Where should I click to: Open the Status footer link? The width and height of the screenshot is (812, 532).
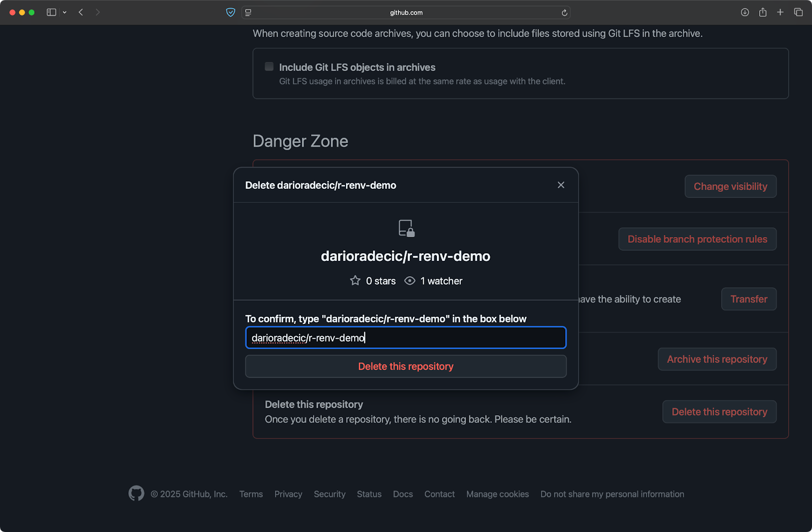click(369, 494)
